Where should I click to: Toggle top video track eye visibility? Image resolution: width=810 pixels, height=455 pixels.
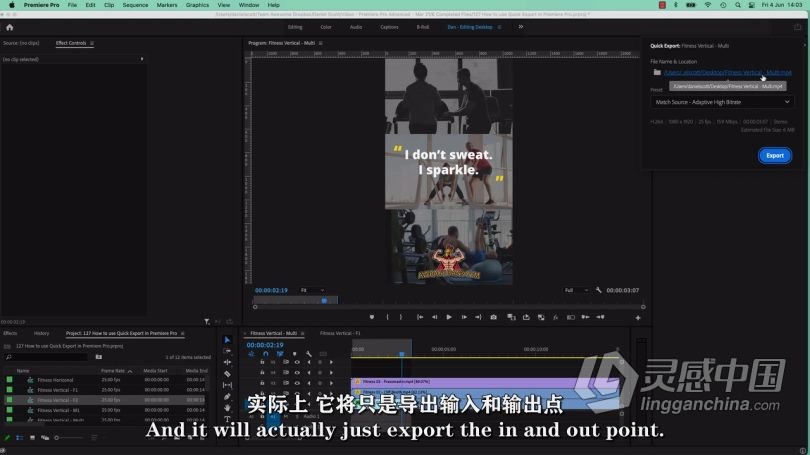click(297, 362)
